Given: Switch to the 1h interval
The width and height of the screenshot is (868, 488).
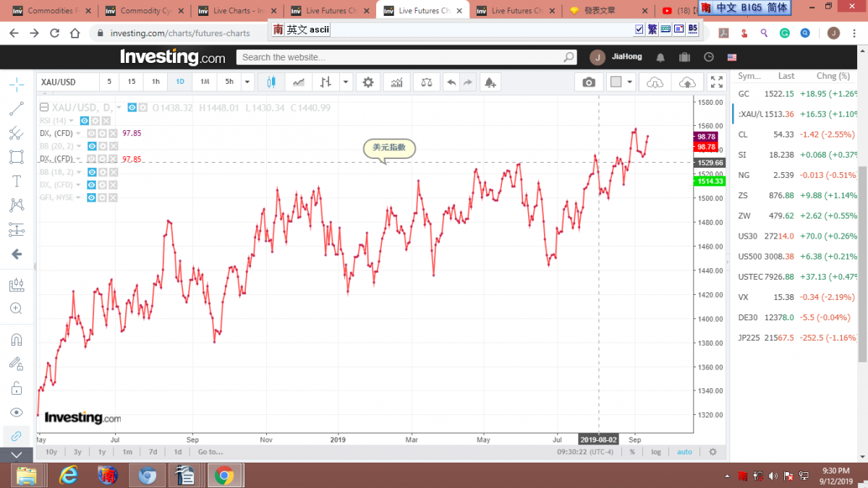Looking at the screenshot, I should tap(156, 82).
